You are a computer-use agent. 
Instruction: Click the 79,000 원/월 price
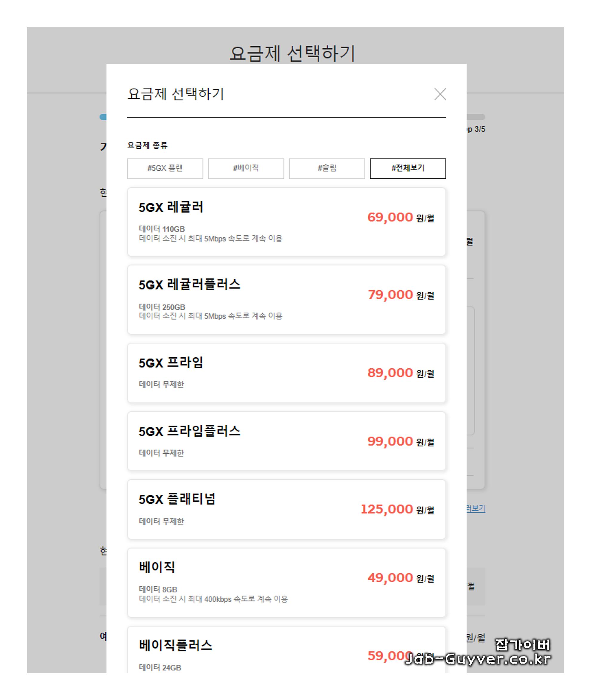[401, 295]
